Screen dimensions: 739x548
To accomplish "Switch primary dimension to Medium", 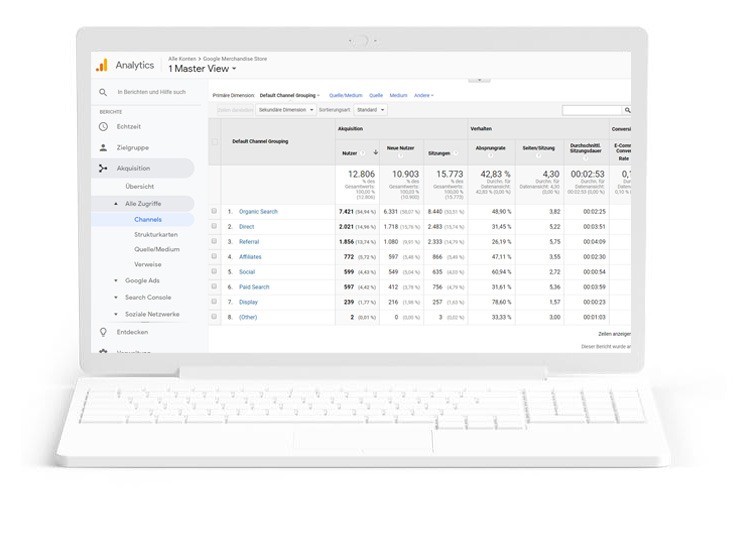I will 398,96.
